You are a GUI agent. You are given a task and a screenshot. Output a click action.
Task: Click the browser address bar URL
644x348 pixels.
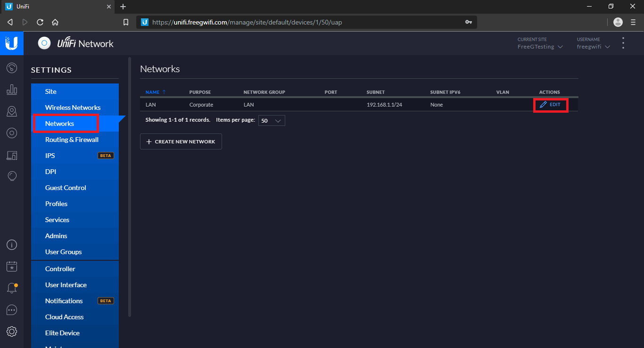tap(247, 22)
